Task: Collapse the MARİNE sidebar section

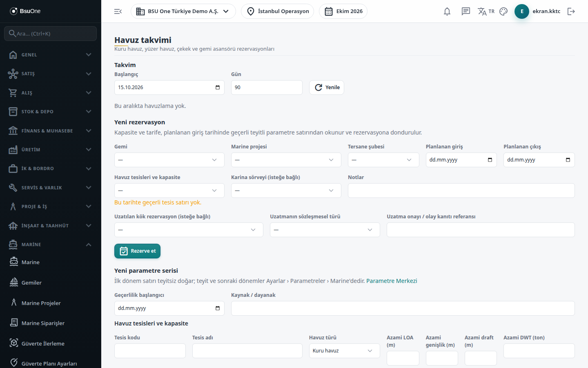Action: 51,245
